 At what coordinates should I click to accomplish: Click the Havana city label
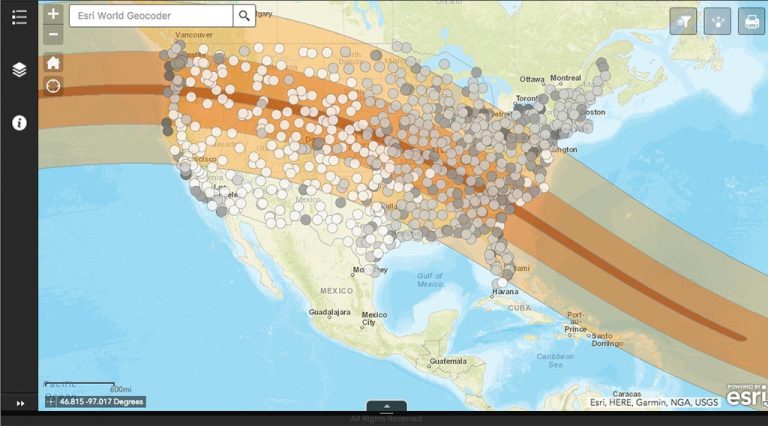point(505,291)
